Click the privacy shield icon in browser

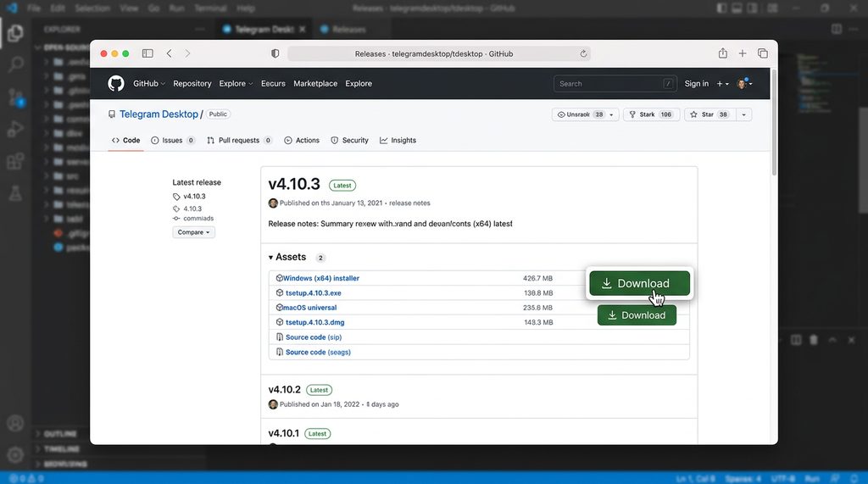pos(275,53)
